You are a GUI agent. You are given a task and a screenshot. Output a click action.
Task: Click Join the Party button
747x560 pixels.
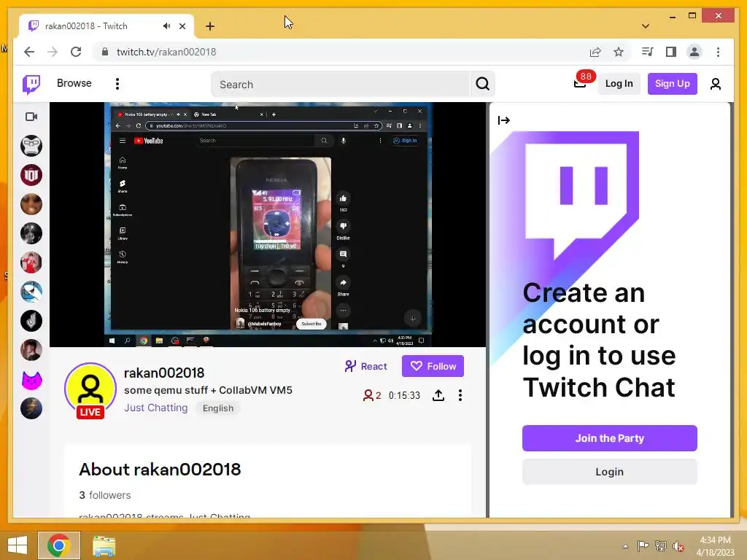[609, 438]
